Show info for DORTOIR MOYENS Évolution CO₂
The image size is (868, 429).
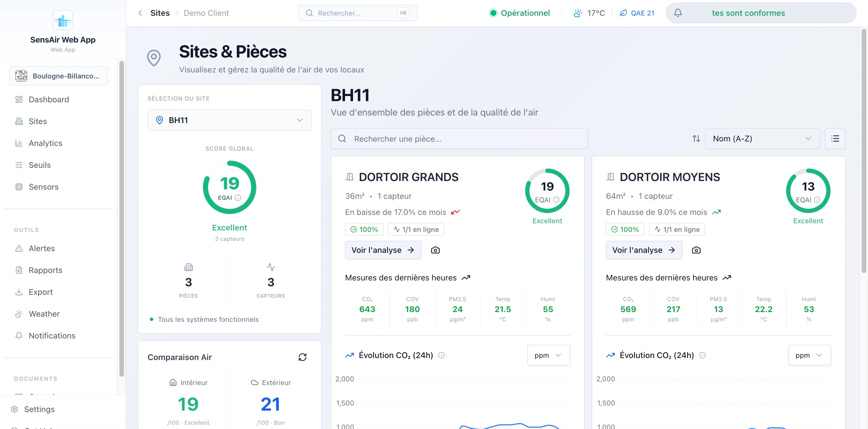pos(702,355)
